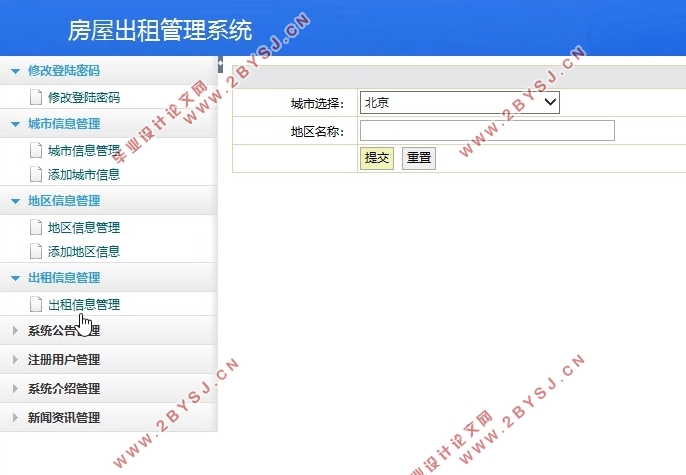Open the 出租信息管理 sub-item link
This screenshot has height=475, width=686.
[84, 305]
